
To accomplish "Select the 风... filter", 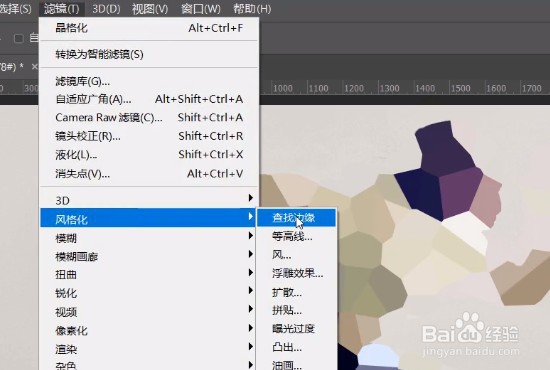I will (297, 255).
